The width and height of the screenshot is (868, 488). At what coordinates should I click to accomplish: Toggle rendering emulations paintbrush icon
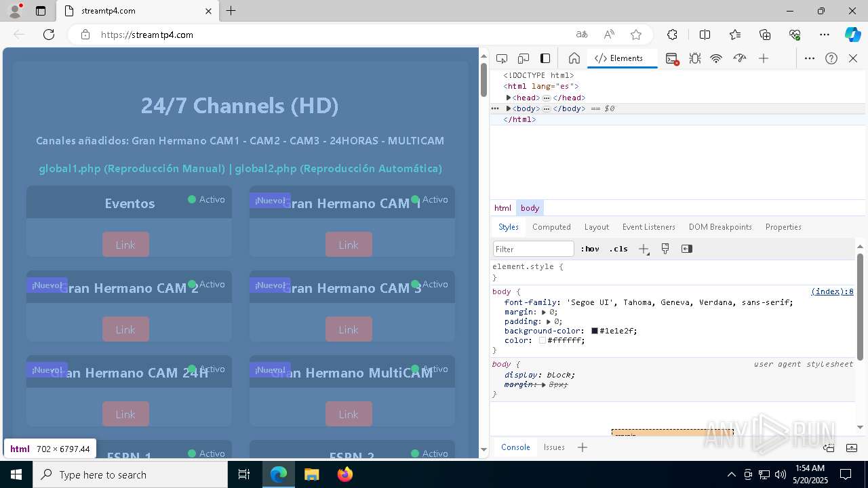pyautogui.click(x=665, y=249)
